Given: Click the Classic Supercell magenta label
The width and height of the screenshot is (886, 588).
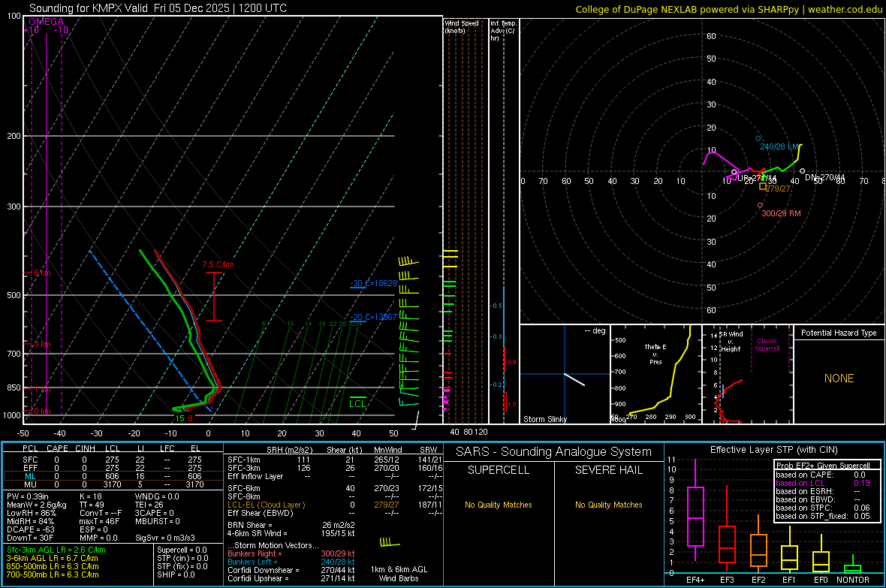Looking at the screenshot, I should (767, 345).
